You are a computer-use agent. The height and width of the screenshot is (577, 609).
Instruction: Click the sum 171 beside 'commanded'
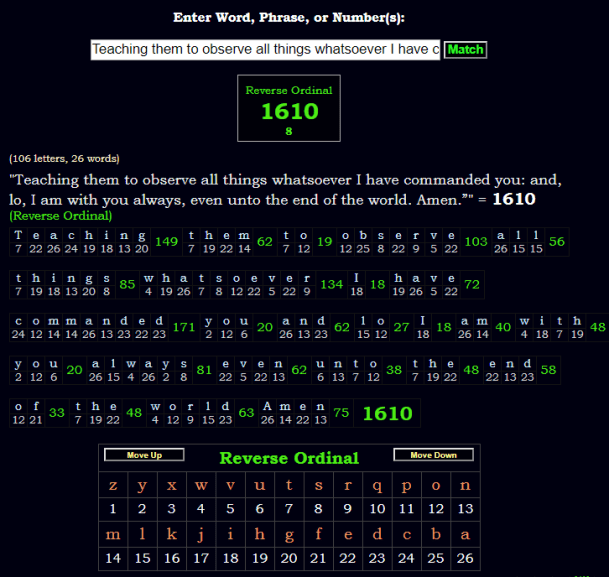(184, 327)
